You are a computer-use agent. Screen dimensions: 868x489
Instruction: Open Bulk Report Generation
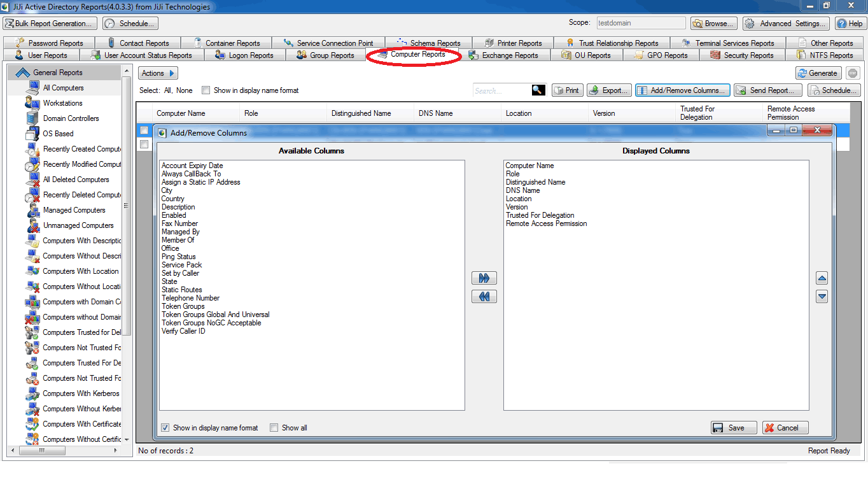pos(50,24)
